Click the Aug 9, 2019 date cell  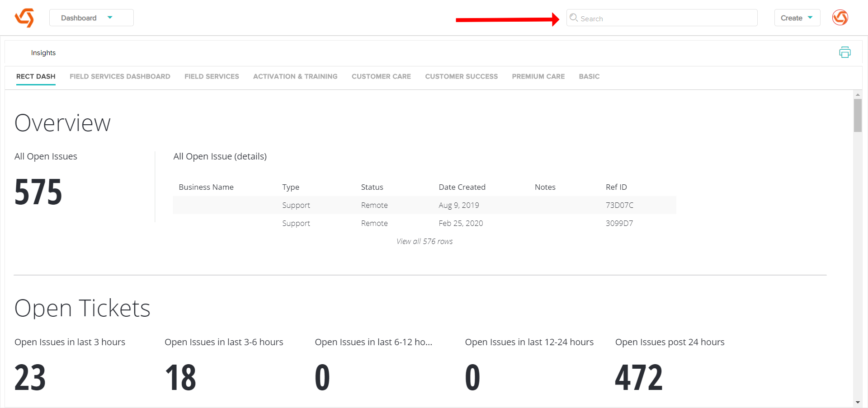click(x=459, y=205)
